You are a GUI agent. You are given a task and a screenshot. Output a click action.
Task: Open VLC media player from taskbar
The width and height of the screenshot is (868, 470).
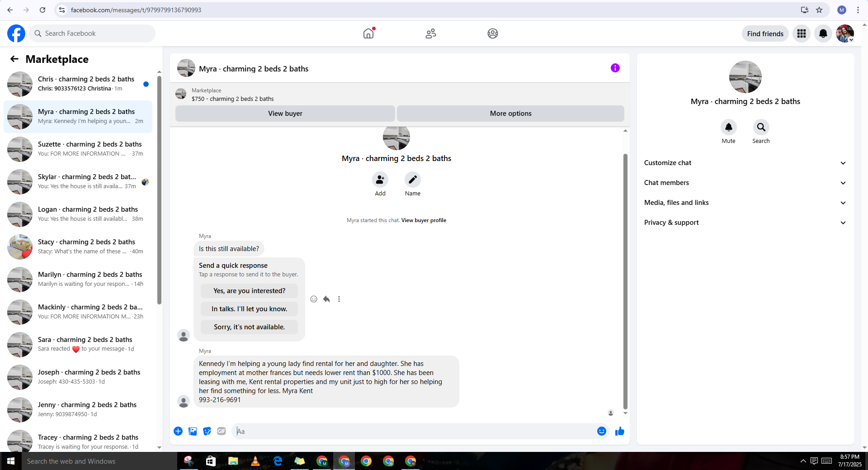pos(255,461)
